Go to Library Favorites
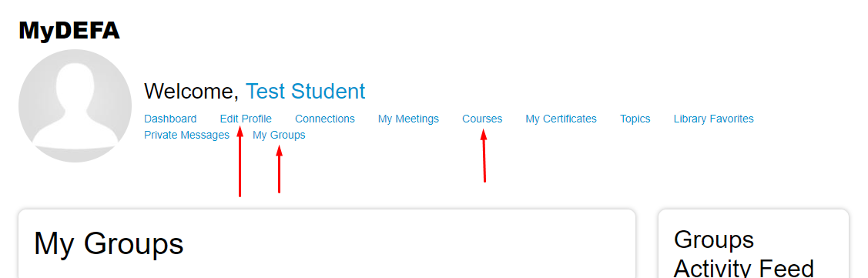Image resolution: width=868 pixels, height=278 pixels. 713,119
